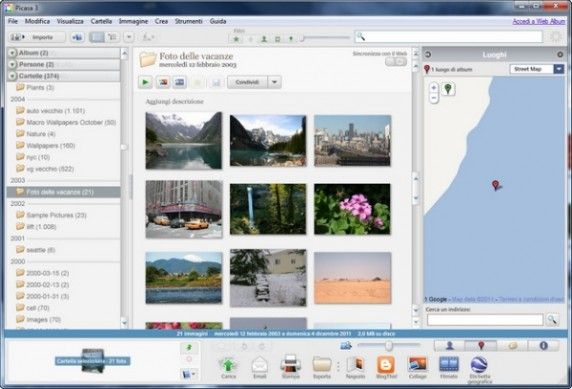Expand the Condividi dropdown arrow
The width and height of the screenshot is (572, 389).
pos(274,82)
